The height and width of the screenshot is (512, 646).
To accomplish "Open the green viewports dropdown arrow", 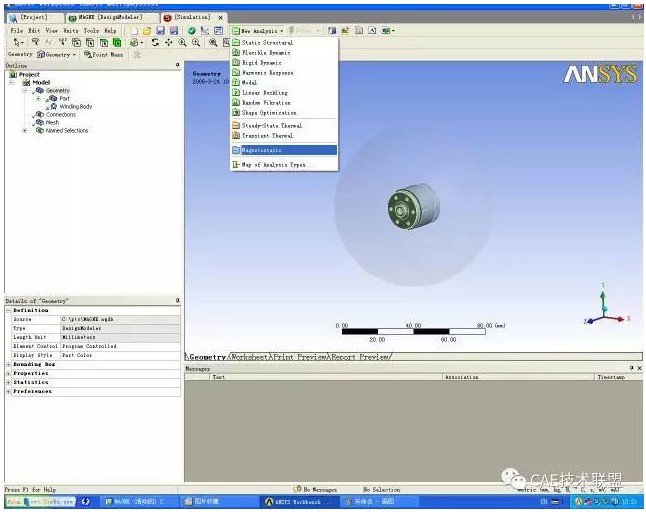I will pos(142,42).
